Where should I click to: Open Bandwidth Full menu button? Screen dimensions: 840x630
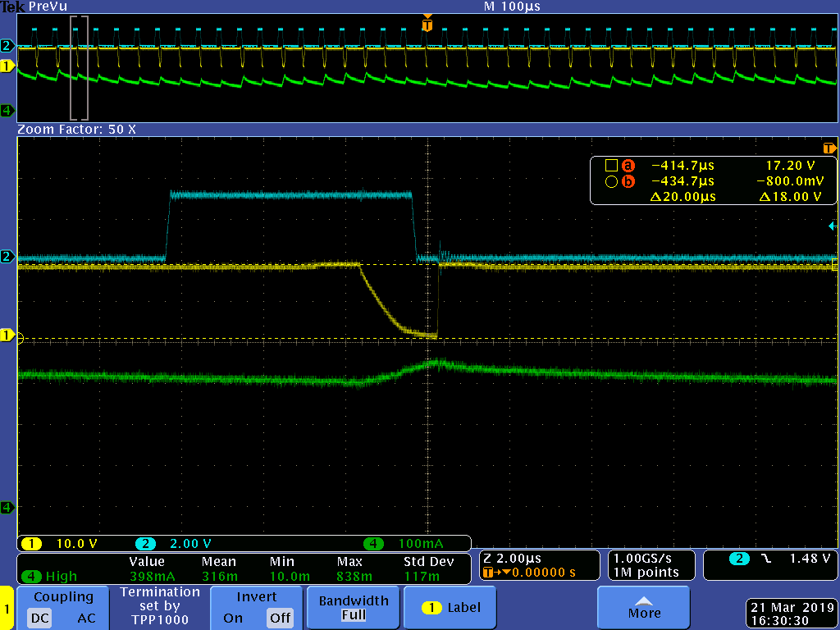(x=354, y=606)
